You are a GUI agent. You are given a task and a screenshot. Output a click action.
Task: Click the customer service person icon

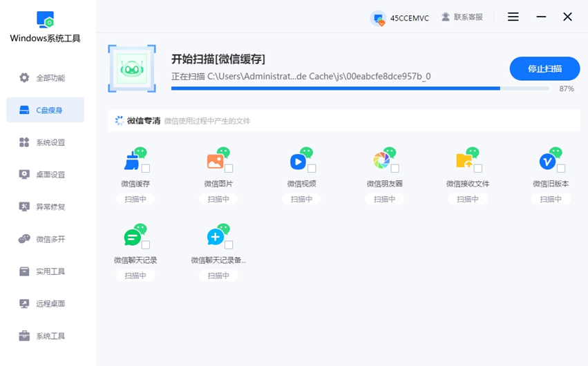[446, 17]
